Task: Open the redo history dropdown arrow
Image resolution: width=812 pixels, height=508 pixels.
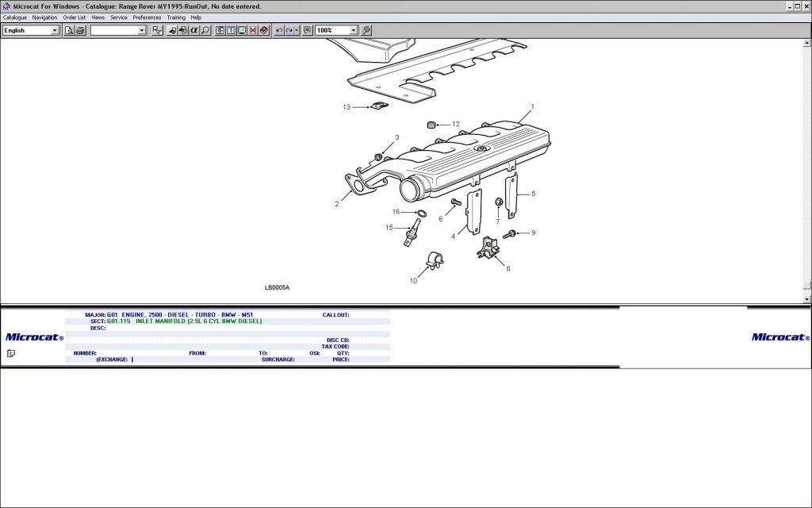Action: point(297,31)
